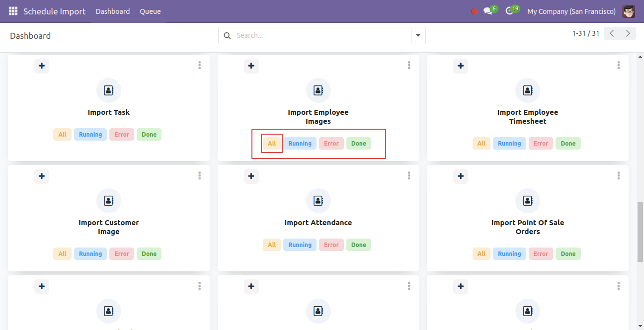Open the kebab menu on Import Employee Images
The width and height of the screenshot is (644, 330).
point(409,65)
